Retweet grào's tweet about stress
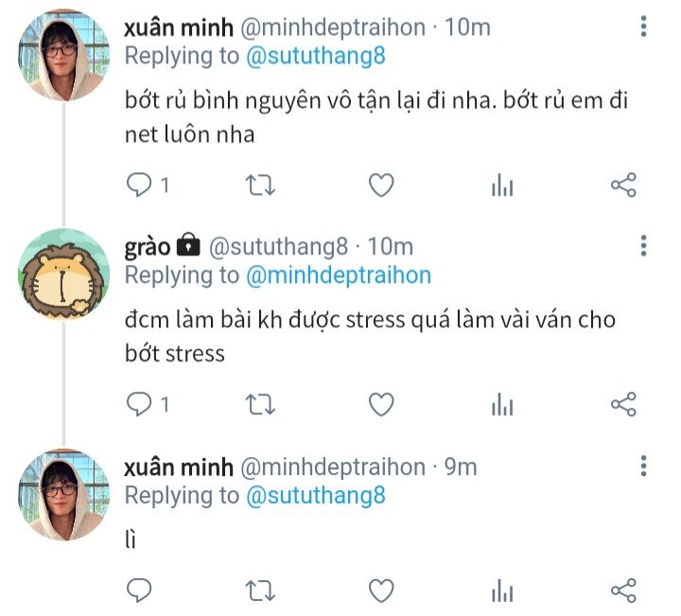681x616 pixels. click(260, 405)
